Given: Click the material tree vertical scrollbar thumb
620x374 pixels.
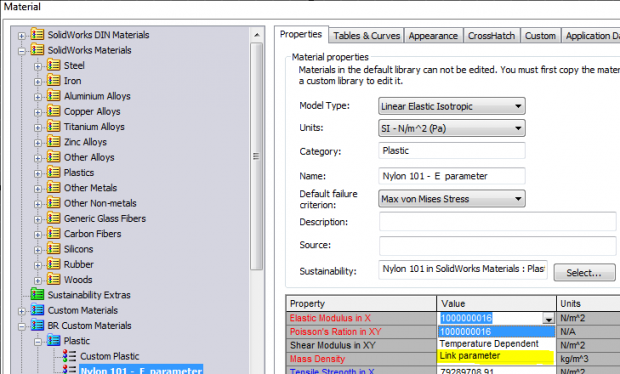Looking at the screenshot, I should (x=256, y=156).
